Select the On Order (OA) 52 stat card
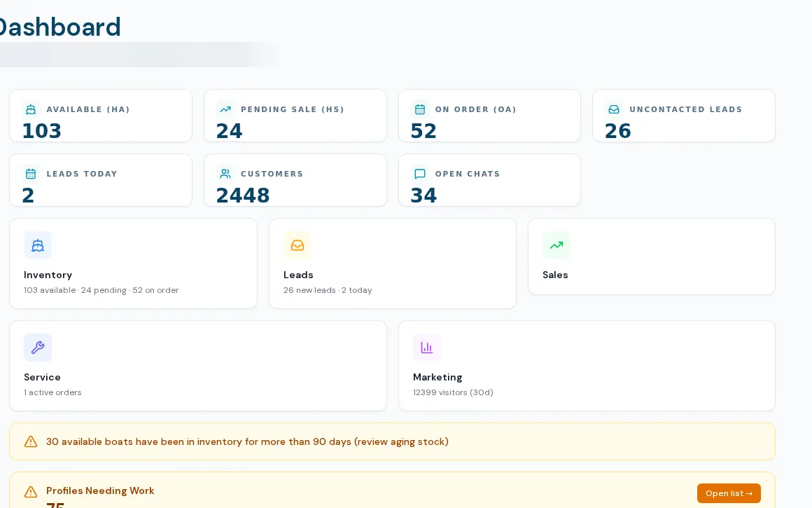The image size is (812, 508). point(489,116)
